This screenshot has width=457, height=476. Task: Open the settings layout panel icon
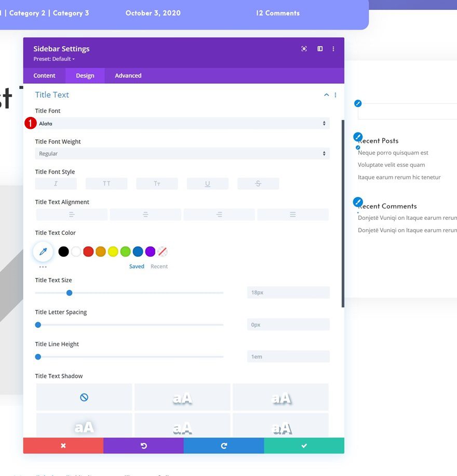[x=319, y=48]
